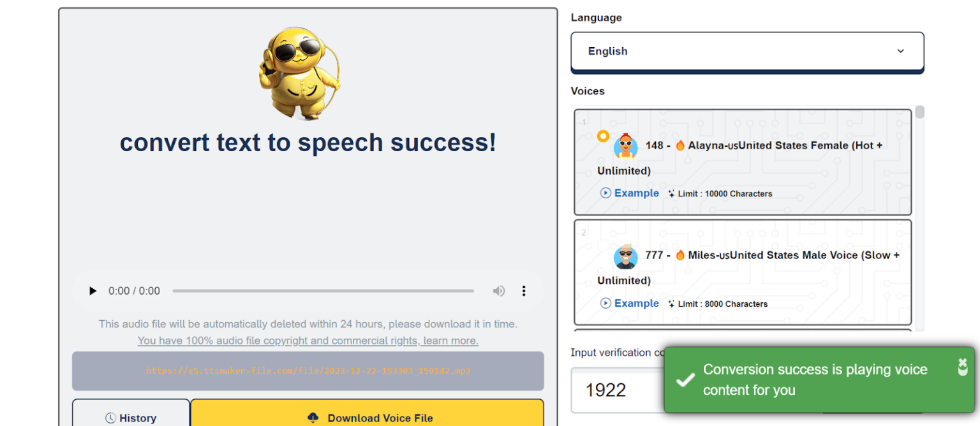Play the generated audio file

(93, 291)
